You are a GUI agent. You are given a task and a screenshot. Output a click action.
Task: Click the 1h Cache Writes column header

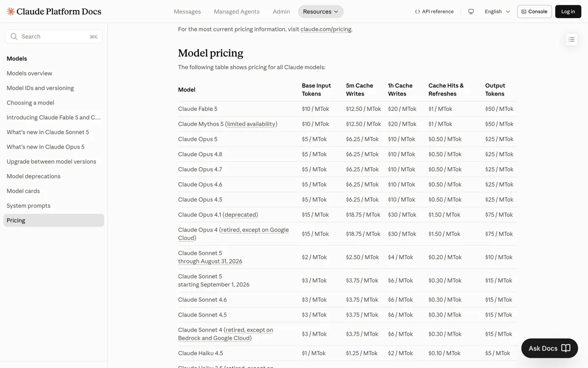(x=400, y=89)
